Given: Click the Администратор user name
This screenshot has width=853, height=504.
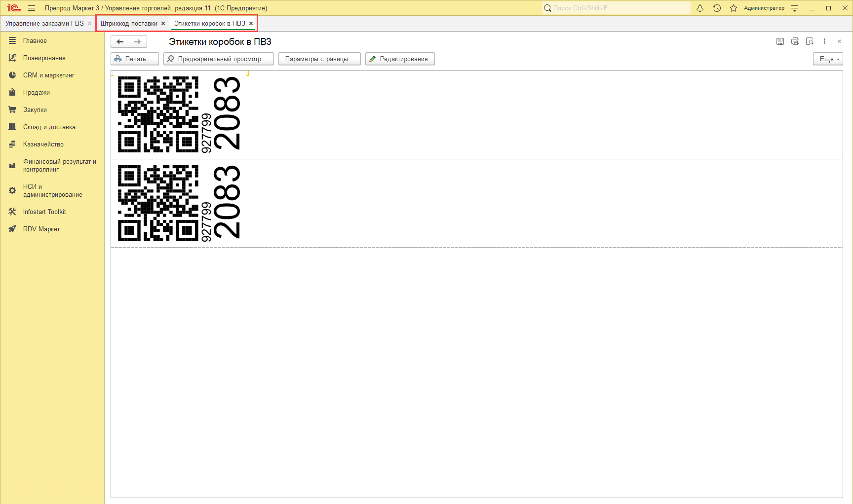Looking at the screenshot, I should (764, 8).
